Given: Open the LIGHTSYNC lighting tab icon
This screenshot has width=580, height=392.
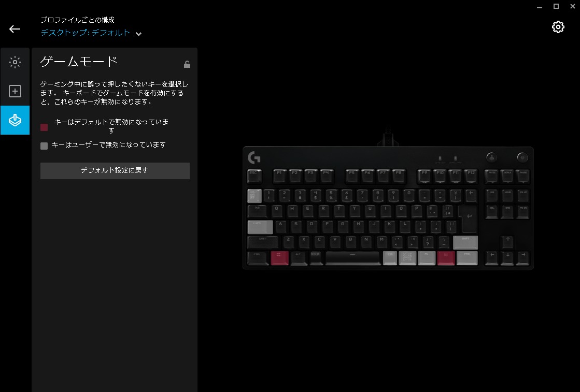Looking at the screenshot, I should coord(15,62).
